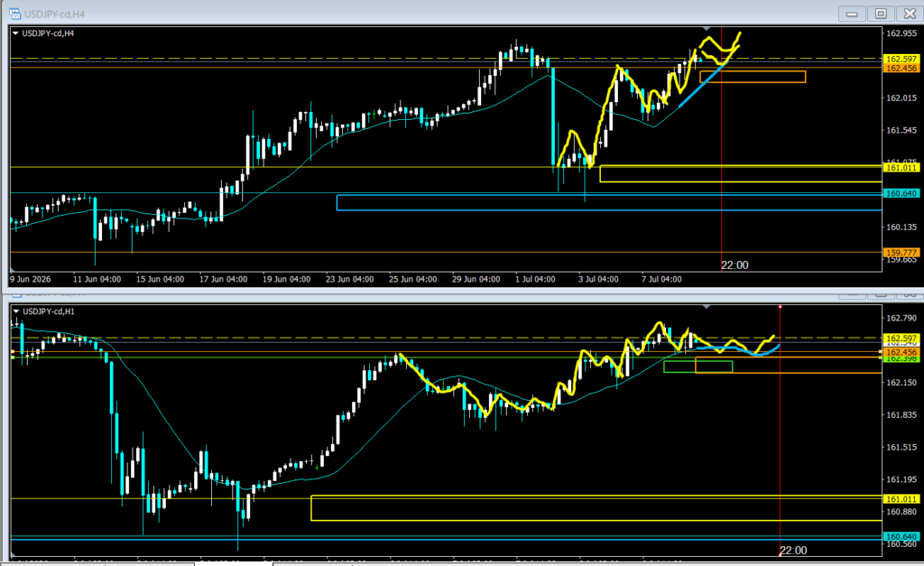Screen dimensions: 924x566
Task: Click the 7 Jul 04:00 time axis label
Action: click(661, 280)
